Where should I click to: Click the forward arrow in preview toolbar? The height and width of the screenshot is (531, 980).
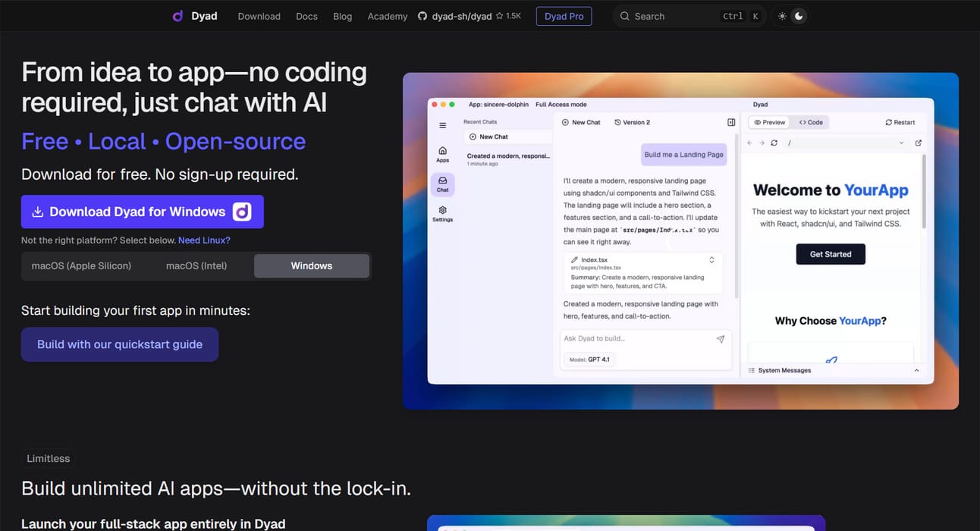pyautogui.click(x=762, y=143)
